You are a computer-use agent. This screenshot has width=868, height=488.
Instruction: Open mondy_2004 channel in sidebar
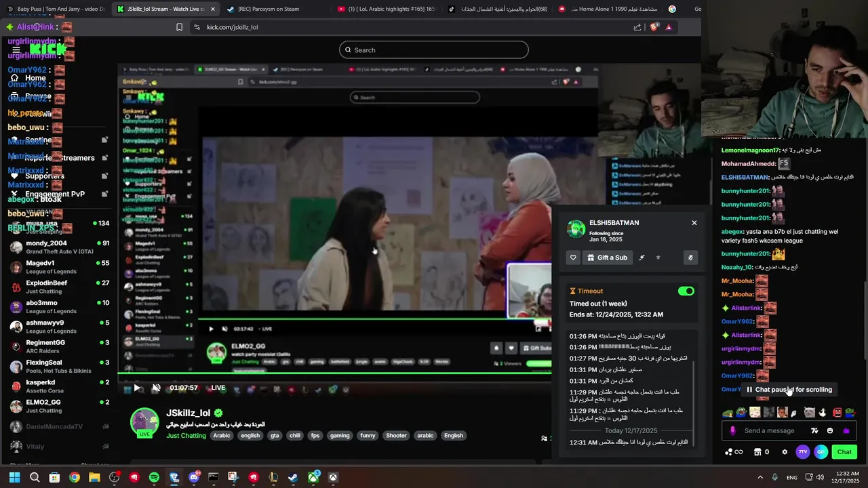click(60, 247)
